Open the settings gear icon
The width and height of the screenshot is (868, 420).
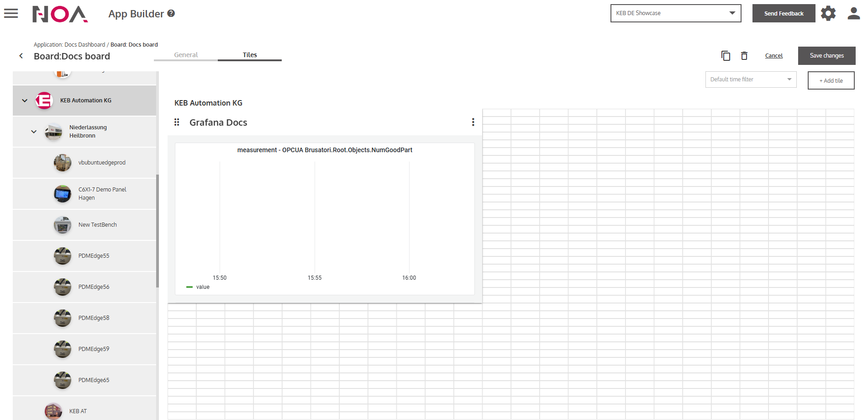828,13
